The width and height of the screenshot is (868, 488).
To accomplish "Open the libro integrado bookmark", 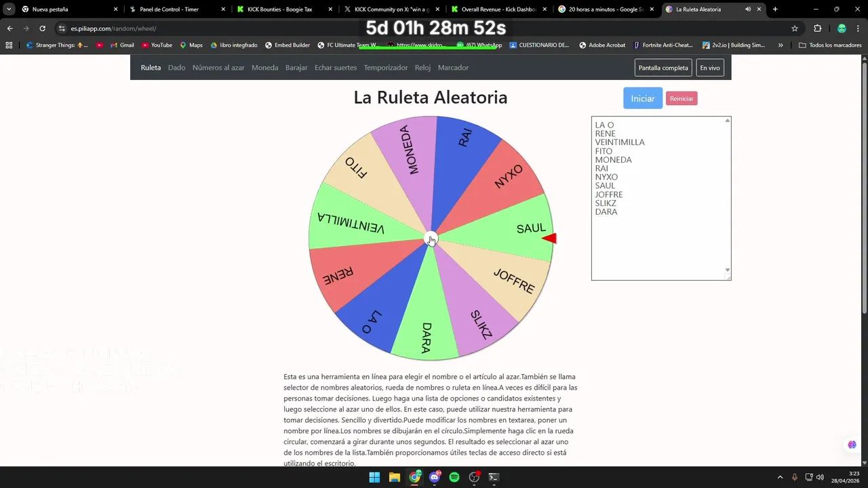I will [234, 45].
